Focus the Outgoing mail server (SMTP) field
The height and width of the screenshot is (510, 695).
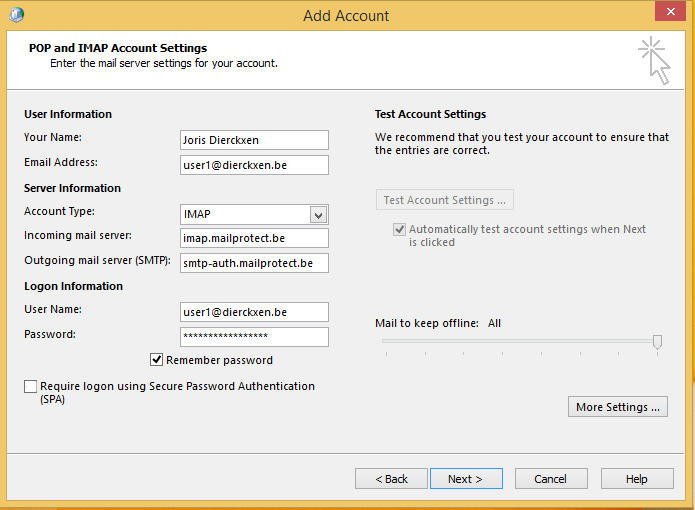tap(254, 264)
